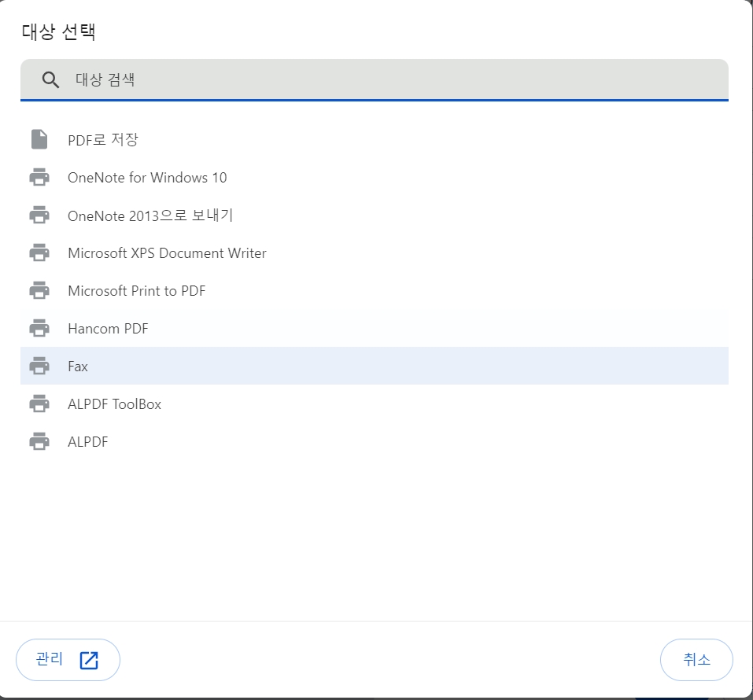Viewport: 753px width, 700px height.
Task: Click printer icon for ALPDF ToolBox
Action: (x=39, y=403)
